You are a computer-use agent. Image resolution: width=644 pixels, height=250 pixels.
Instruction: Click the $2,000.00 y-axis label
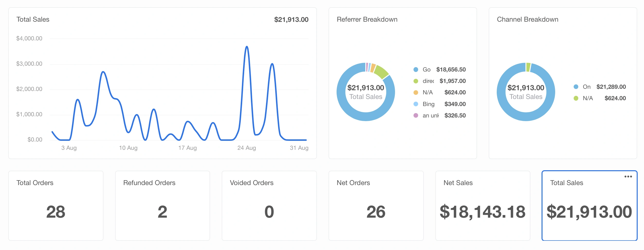(x=29, y=89)
